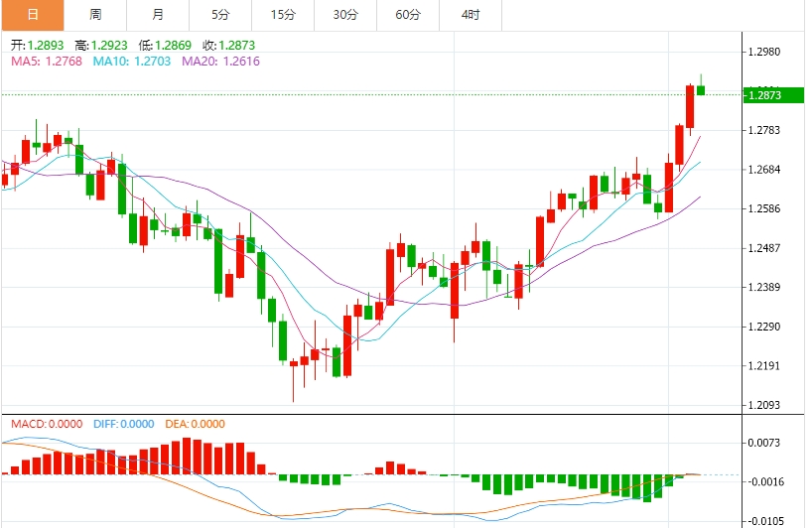
Task: Open the 30分 timeframe tab
Action: (x=345, y=15)
